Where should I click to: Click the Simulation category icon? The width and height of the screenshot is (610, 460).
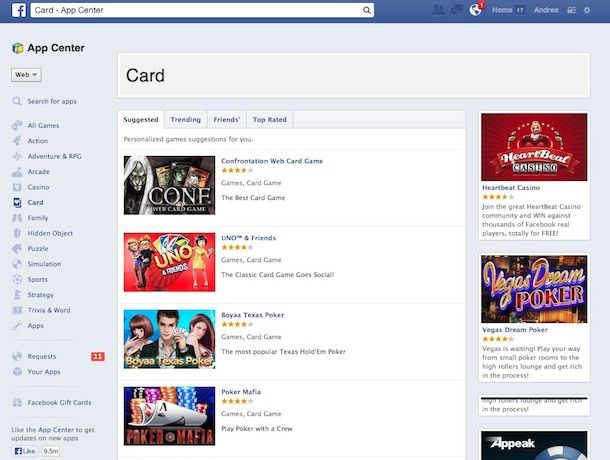(x=17, y=264)
